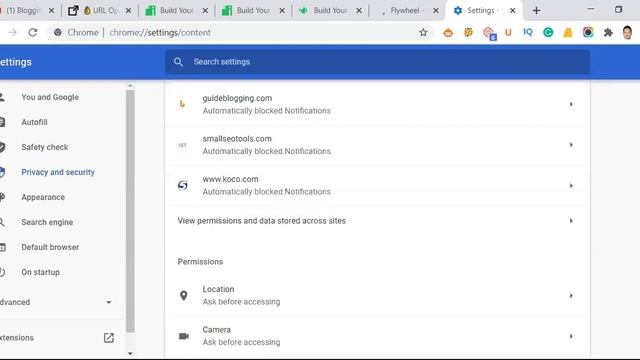Image resolution: width=640 pixels, height=360 pixels.
Task: Select Privacy and security section
Action: click(58, 172)
